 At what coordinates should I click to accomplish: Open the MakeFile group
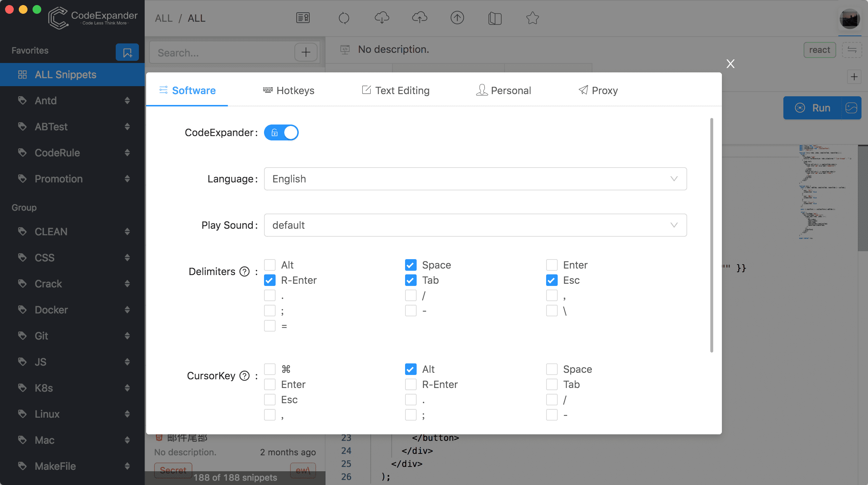point(72,466)
